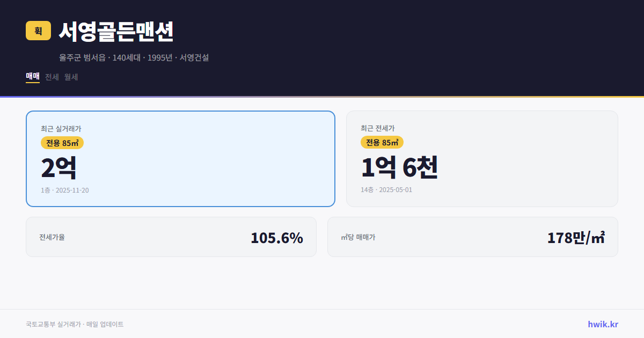The image size is (644, 338).
Task: Switch to the 매매 tab
Action: point(32,77)
